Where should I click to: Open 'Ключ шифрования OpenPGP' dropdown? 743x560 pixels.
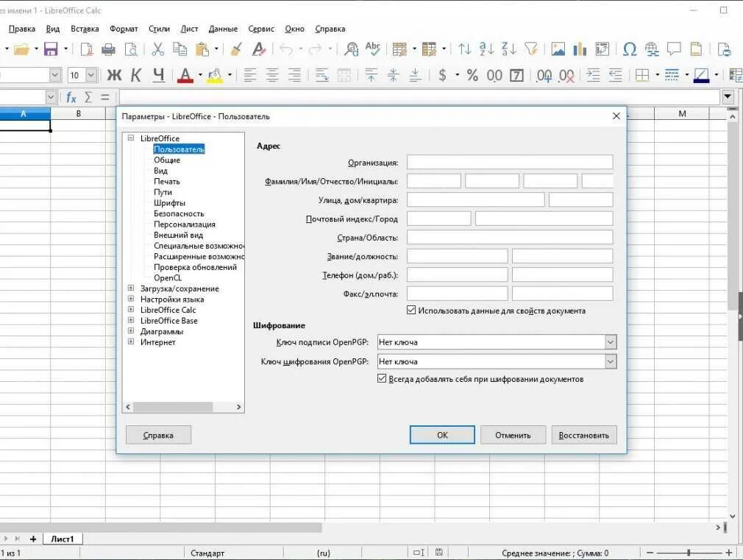coord(611,361)
